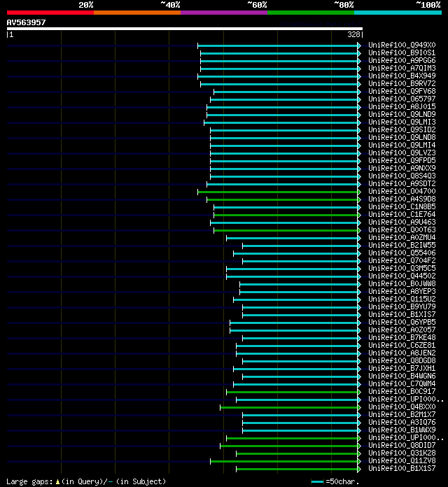Select hit label UniRef100_B1X1S7
The image size is (448, 487).
402,468
